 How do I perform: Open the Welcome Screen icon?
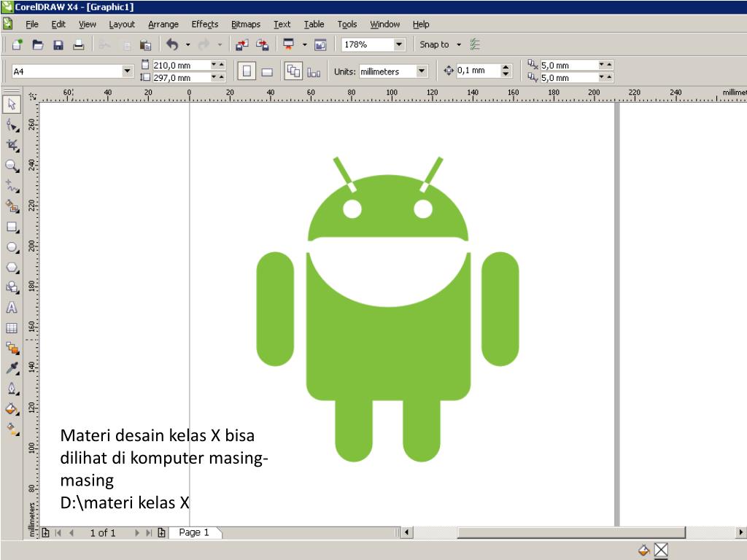(320, 44)
